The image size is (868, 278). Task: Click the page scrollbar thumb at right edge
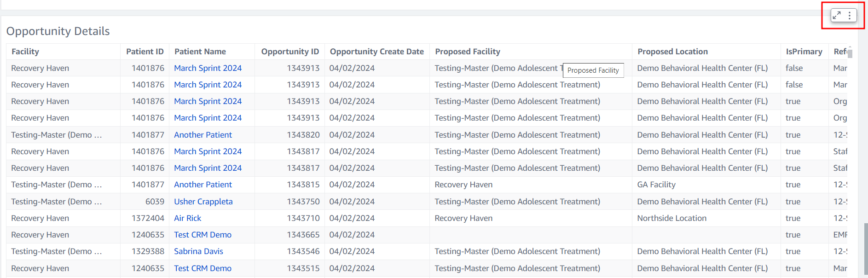866,249
